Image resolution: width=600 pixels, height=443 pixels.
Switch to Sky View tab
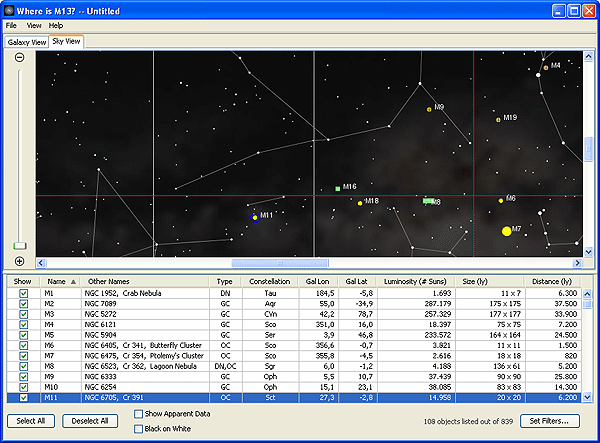pyautogui.click(x=67, y=41)
